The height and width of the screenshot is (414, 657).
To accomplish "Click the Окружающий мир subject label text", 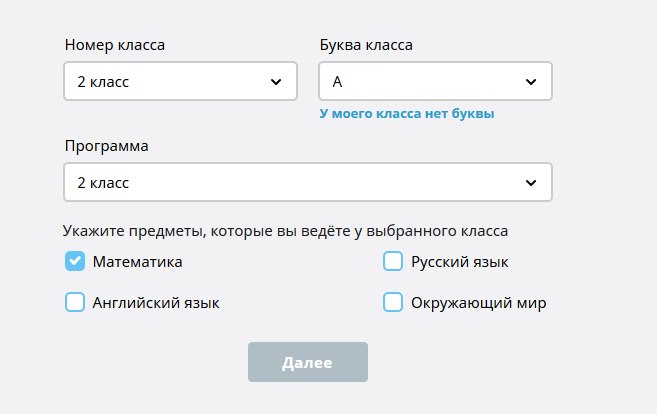I will [479, 302].
